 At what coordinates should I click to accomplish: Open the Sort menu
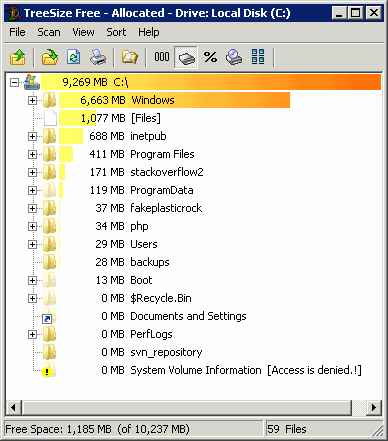(116, 32)
